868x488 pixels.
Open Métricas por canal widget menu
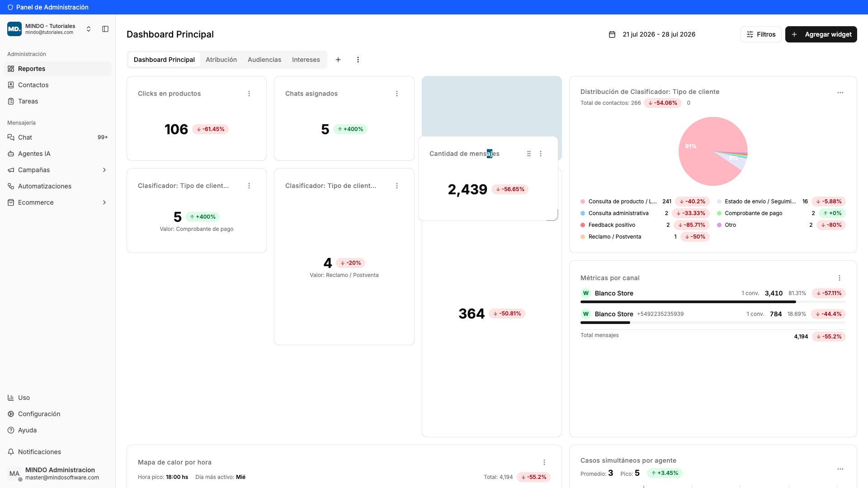point(840,278)
